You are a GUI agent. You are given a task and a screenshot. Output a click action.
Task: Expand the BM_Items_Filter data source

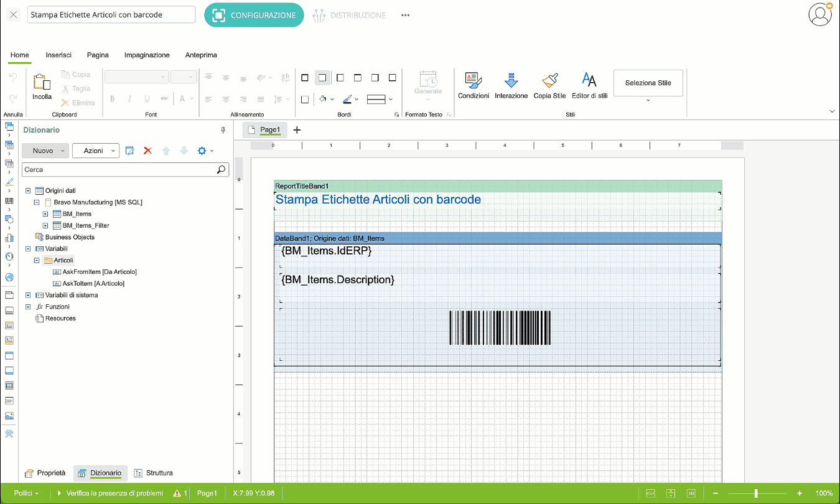click(x=45, y=225)
